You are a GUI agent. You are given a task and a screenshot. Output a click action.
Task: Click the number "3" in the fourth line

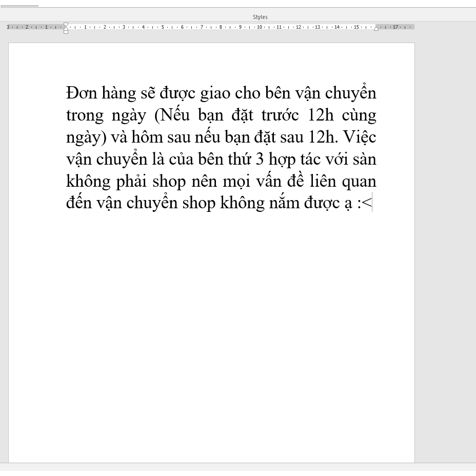coord(260,160)
